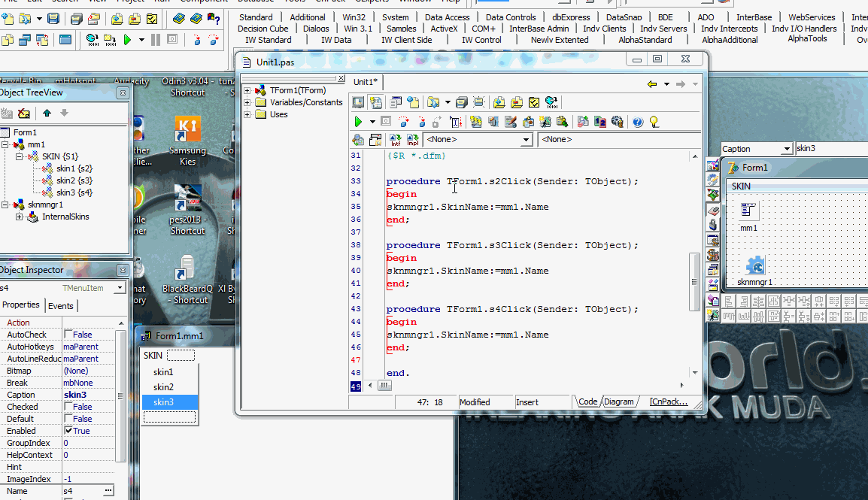Select the sknmngr1 component on Form1
Image resolution: width=868 pixels, height=500 pixels.
[754, 266]
